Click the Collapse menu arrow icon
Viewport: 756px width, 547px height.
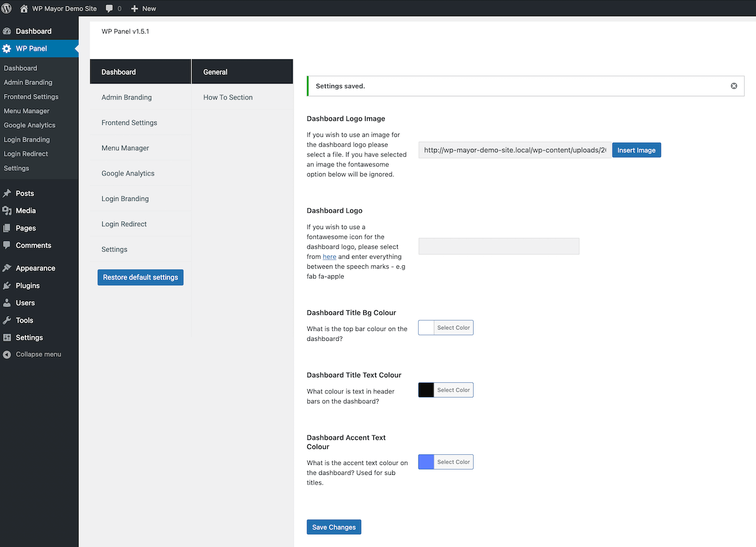point(7,354)
